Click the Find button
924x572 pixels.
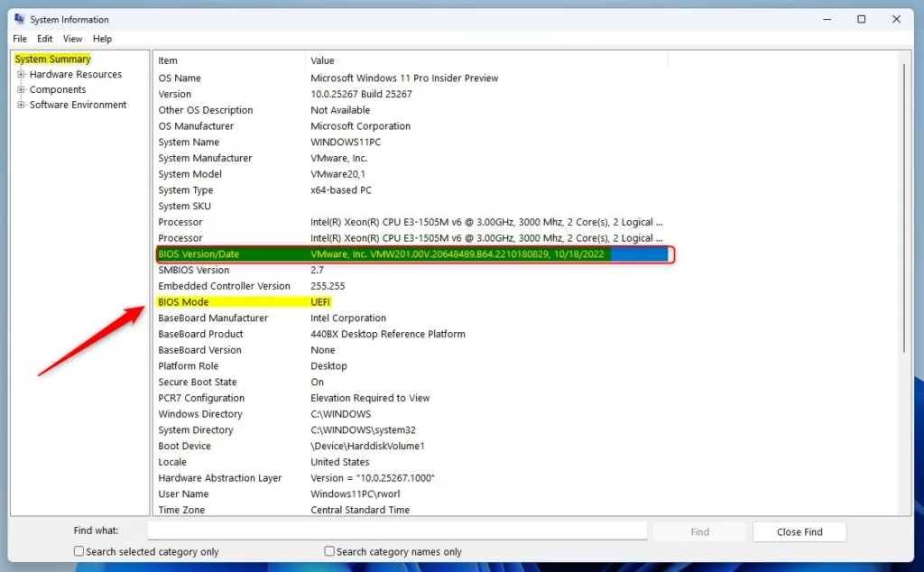tap(699, 531)
